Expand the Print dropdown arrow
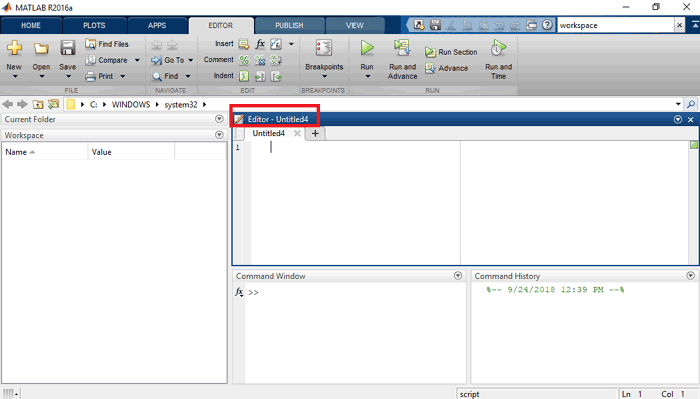 tap(122, 76)
